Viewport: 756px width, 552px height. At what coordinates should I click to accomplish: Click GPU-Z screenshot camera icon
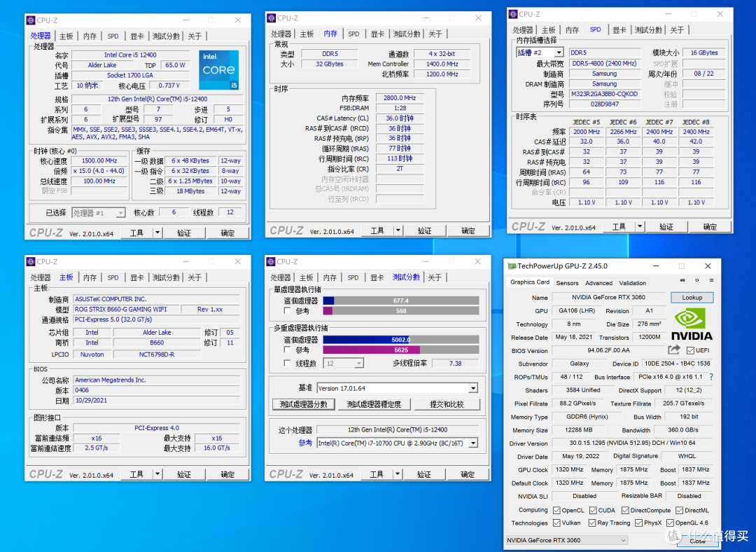point(682,280)
